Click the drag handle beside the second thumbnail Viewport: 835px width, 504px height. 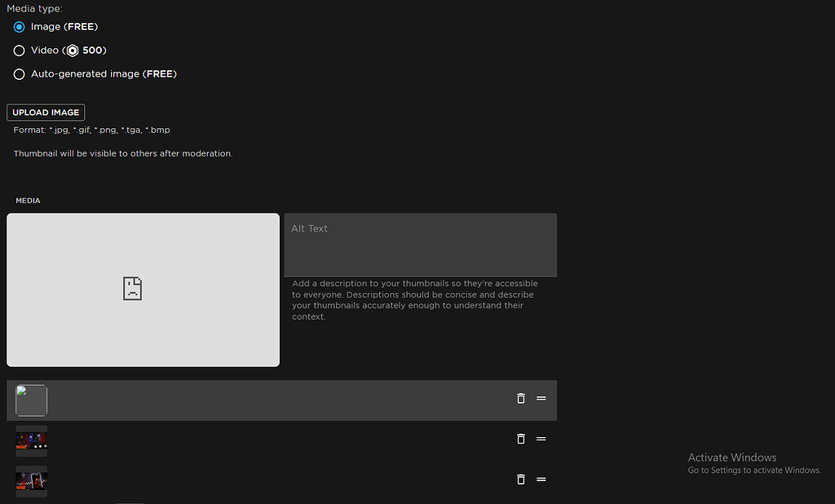[541, 439]
